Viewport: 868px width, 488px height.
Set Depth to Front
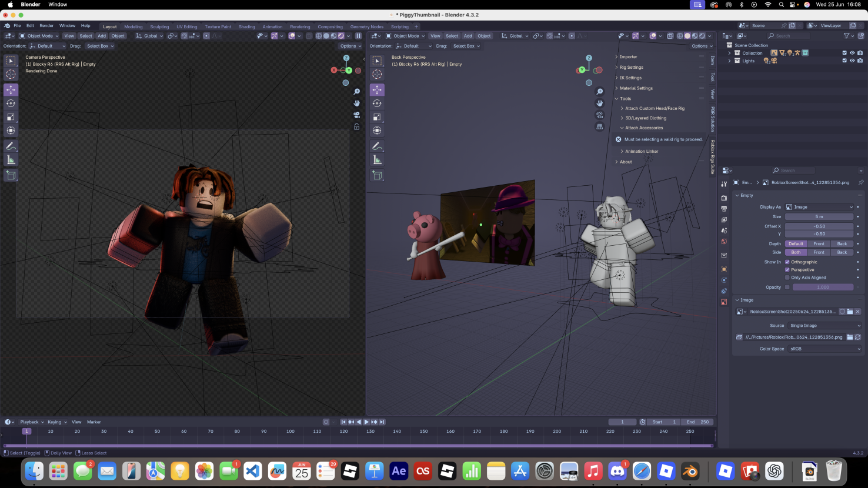[819, 243]
